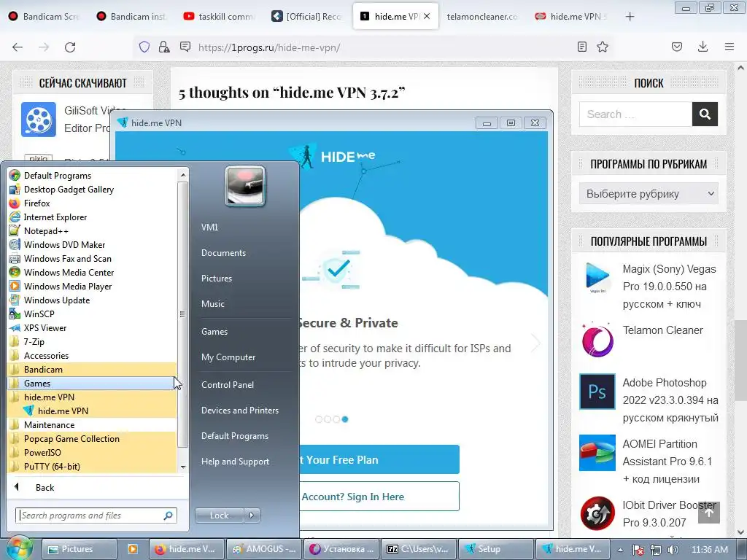Open Documents from Start menu
The image size is (747, 560).
coord(223,253)
